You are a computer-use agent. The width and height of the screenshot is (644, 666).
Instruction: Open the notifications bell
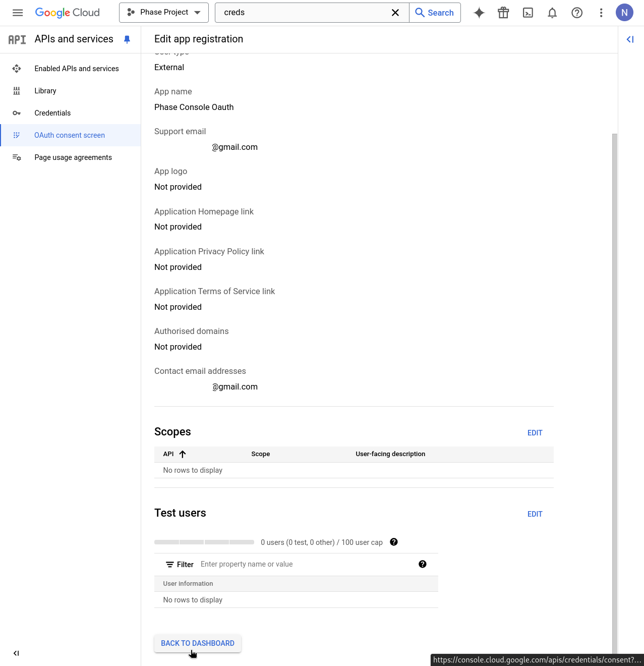552,13
